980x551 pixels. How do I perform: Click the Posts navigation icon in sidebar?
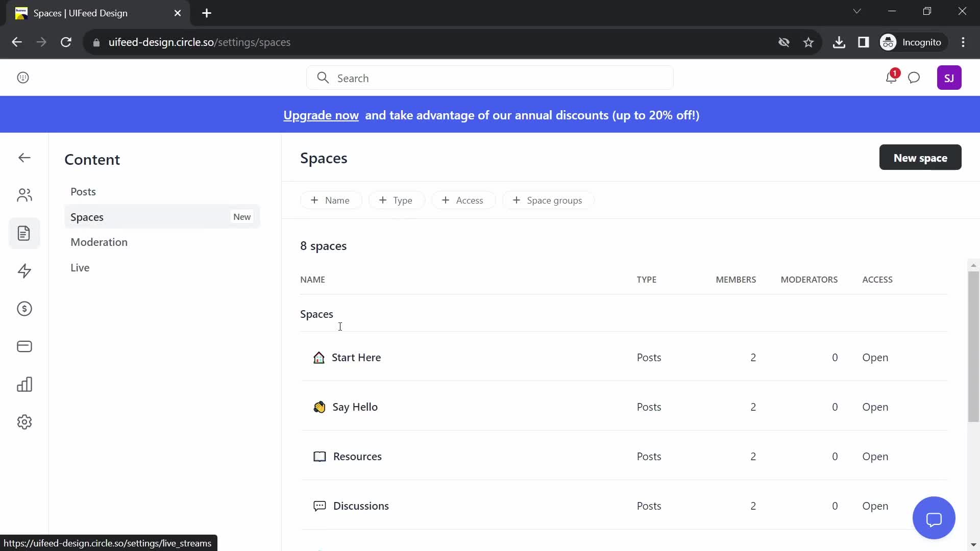pos(24,233)
